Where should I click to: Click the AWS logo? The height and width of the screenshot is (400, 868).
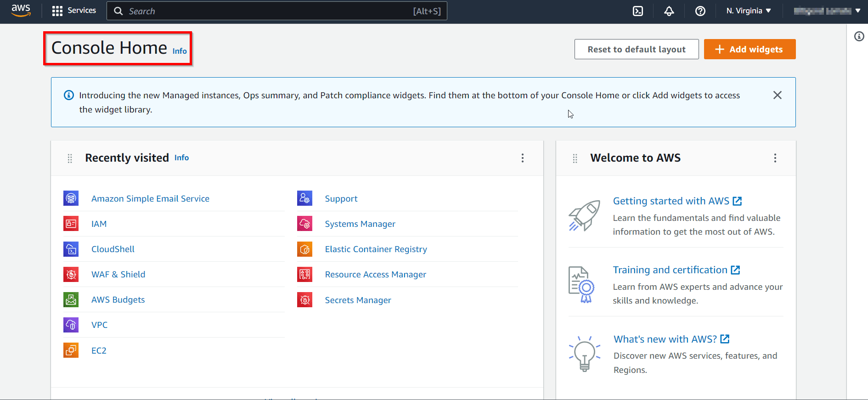click(21, 11)
